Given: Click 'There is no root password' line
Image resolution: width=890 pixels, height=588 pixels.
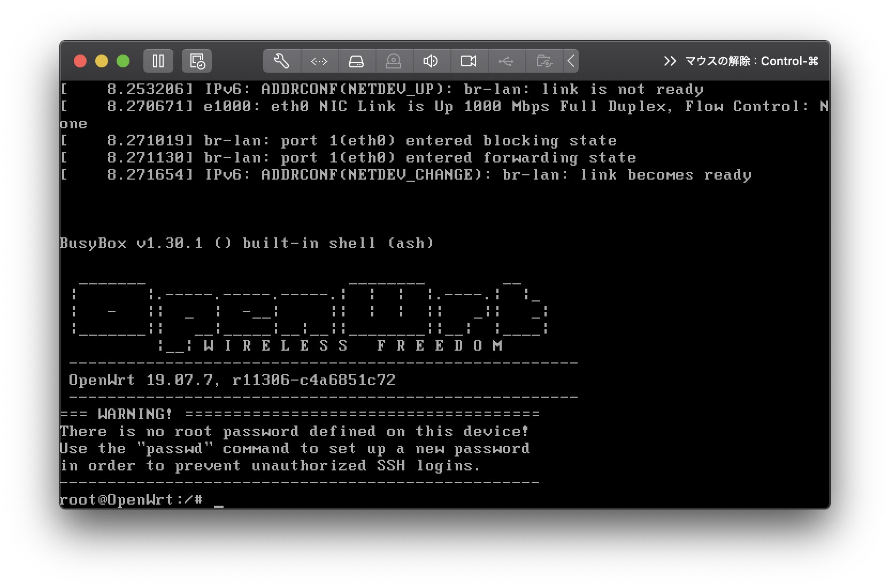Looking at the screenshot, I should pos(295,431).
